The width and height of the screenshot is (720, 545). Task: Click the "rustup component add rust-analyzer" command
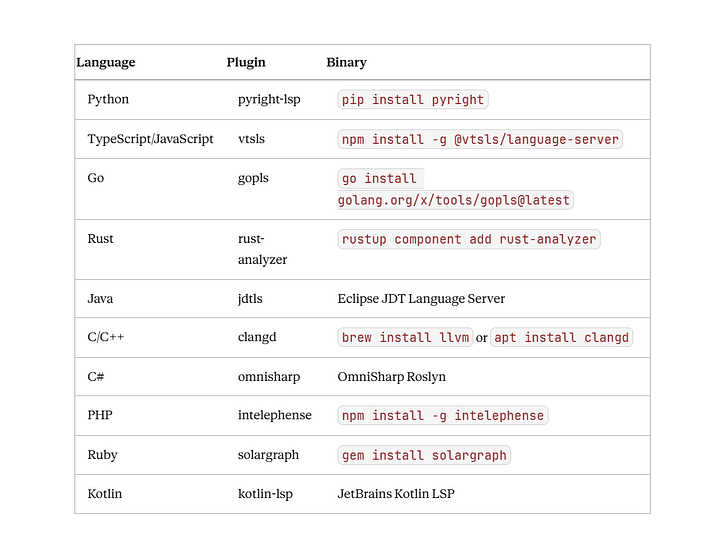pyautogui.click(x=469, y=240)
